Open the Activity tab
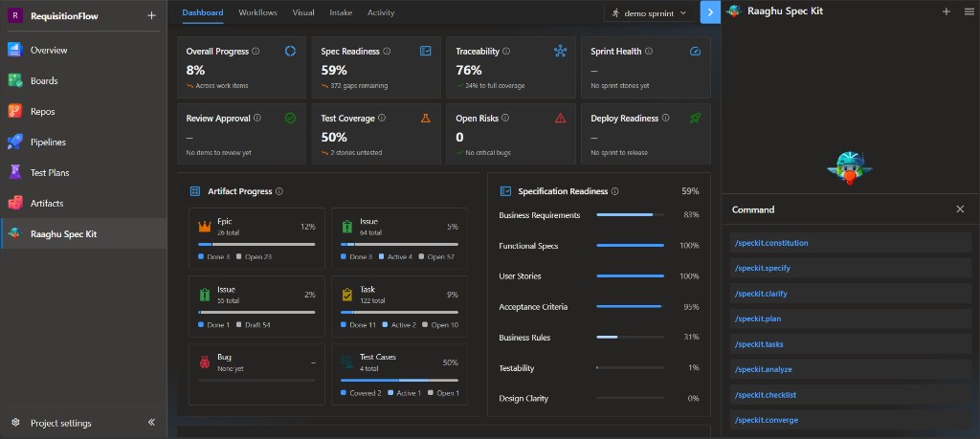This screenshot has height=439, width=980. [x=381, y=12]
